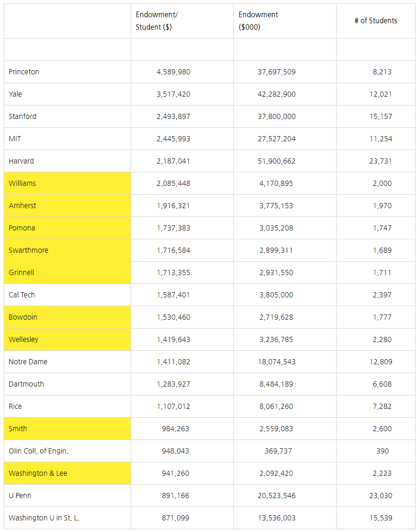This screenshot has height=532, width=417.
Task: Select the yellow Pomona cell
Action: [x=22, y=228]
